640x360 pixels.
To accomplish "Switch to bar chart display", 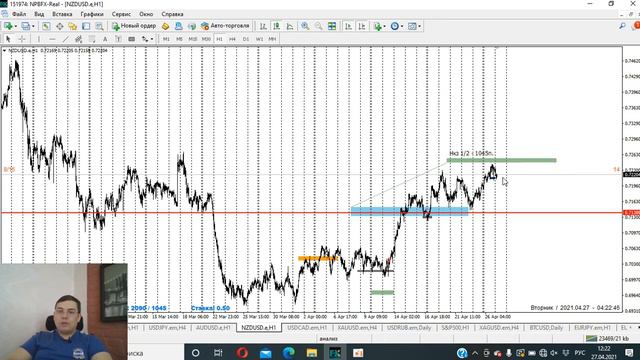I will coord(263,26).
